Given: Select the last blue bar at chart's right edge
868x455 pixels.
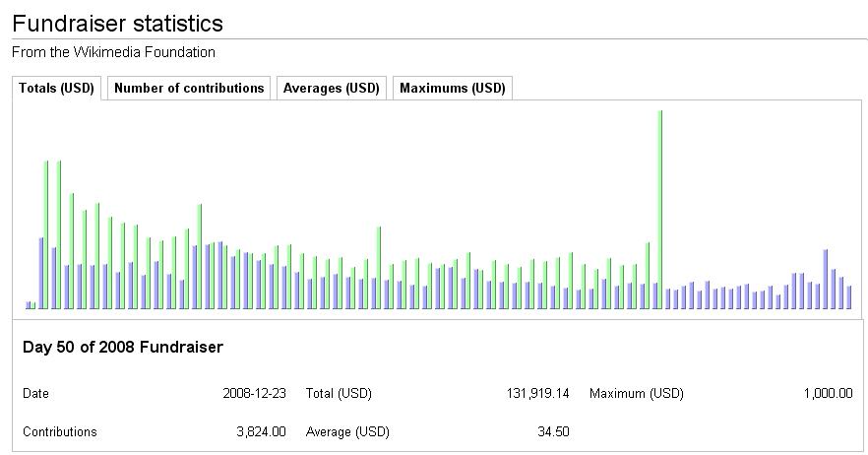Looking at the screenshot, I should [x=849, y=297].
